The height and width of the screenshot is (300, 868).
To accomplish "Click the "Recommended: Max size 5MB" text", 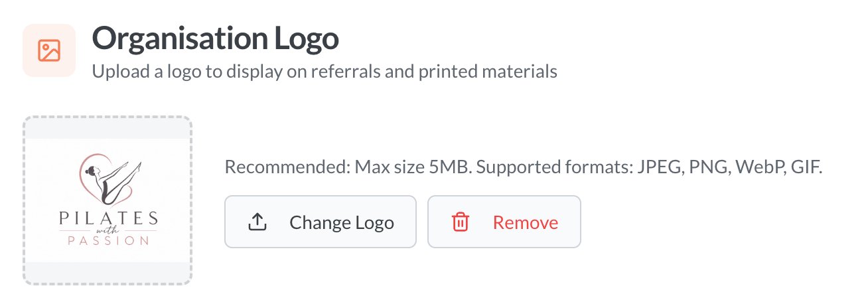I will [348, 167].
